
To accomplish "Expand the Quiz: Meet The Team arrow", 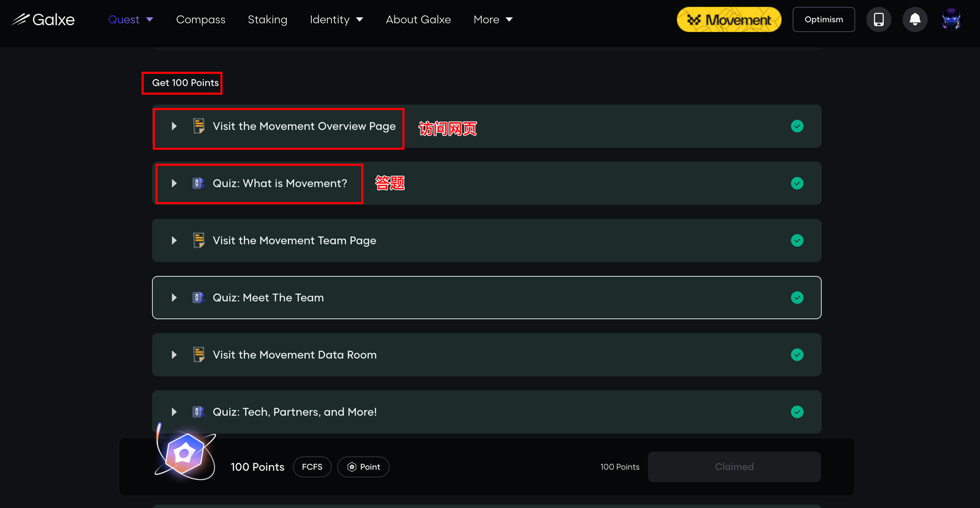I will point(174,297).
